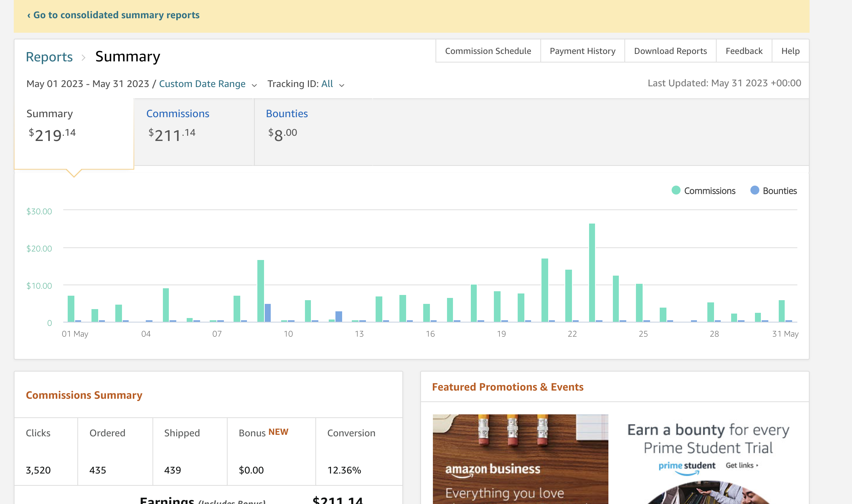The image size is (852, 504).
Task: Click the Last Updated timestamp text
Action: (724, 83)
